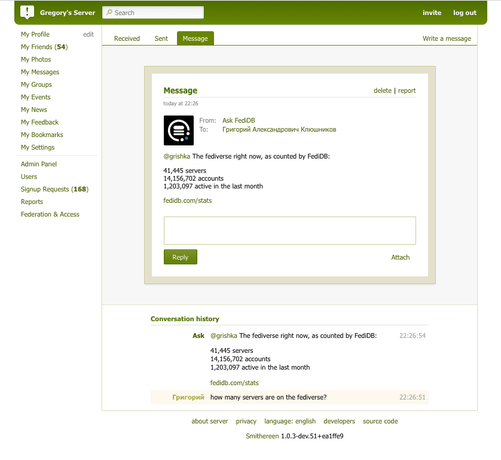Click the Smithereen exclamation logo icon

[27, 12]
